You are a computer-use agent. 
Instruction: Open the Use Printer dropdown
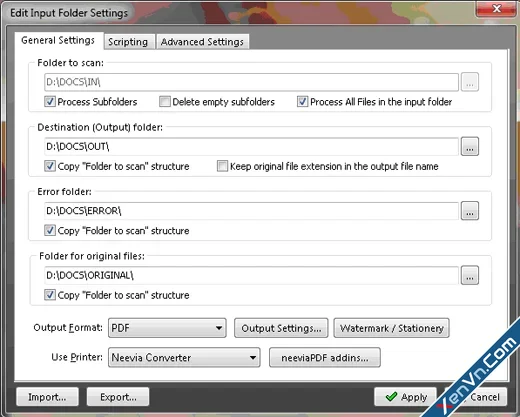pyautogui.click(x=184, y=358)
